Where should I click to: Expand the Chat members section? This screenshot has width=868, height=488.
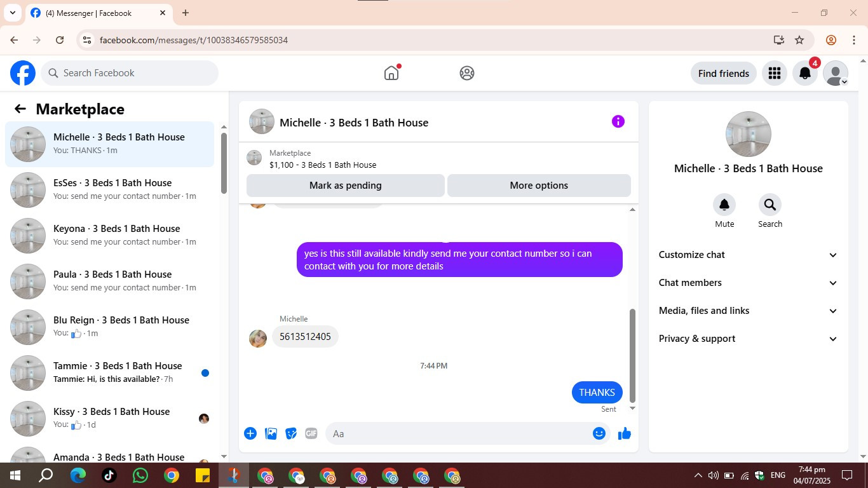[749, 283]
